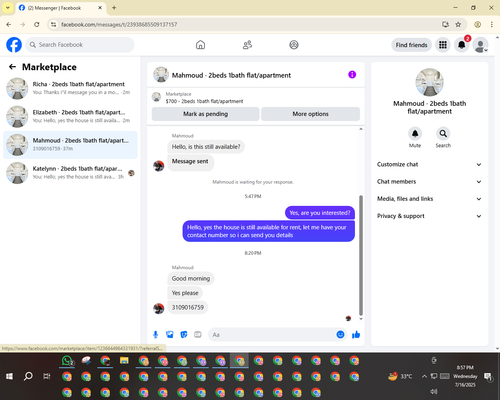This screenshot has height=400, width=500.
Task: Mute this chat with the bell toggle
Action: 415,134
